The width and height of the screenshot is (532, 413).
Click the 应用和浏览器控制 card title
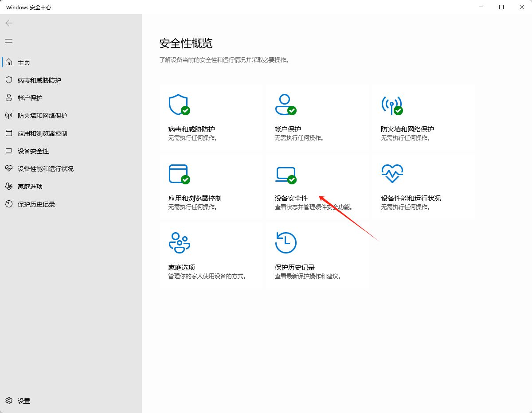195,199
